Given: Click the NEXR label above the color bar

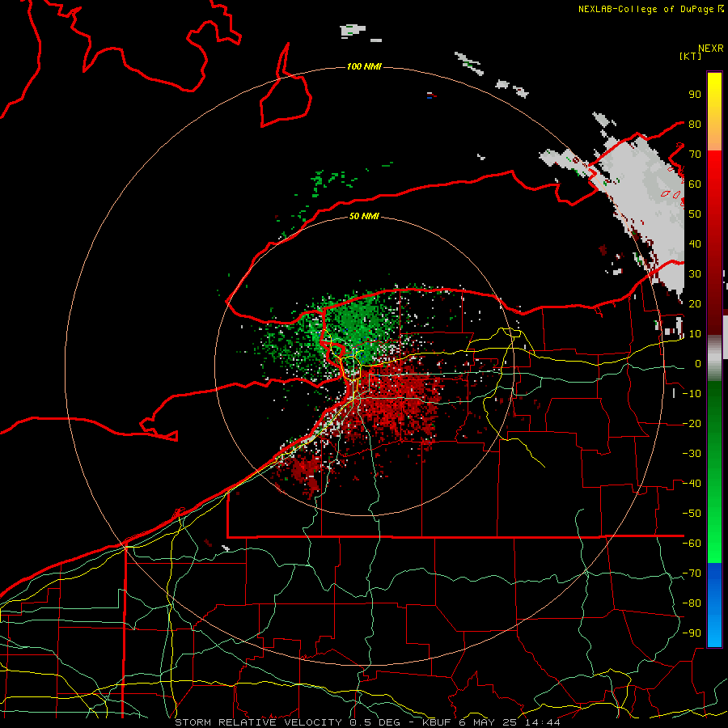Looking at the screenshot, I should [x=711, y=49].
